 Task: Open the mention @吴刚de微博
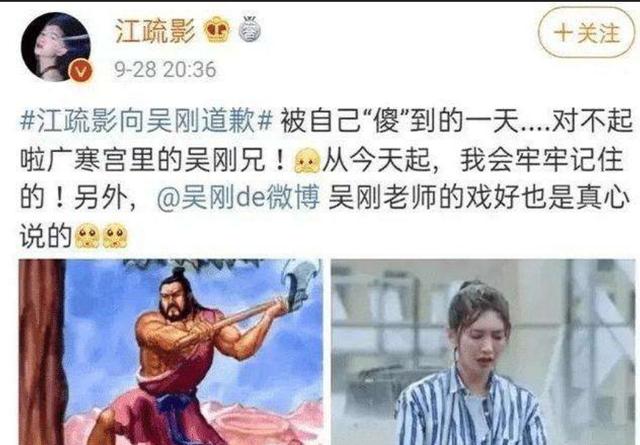238,199
